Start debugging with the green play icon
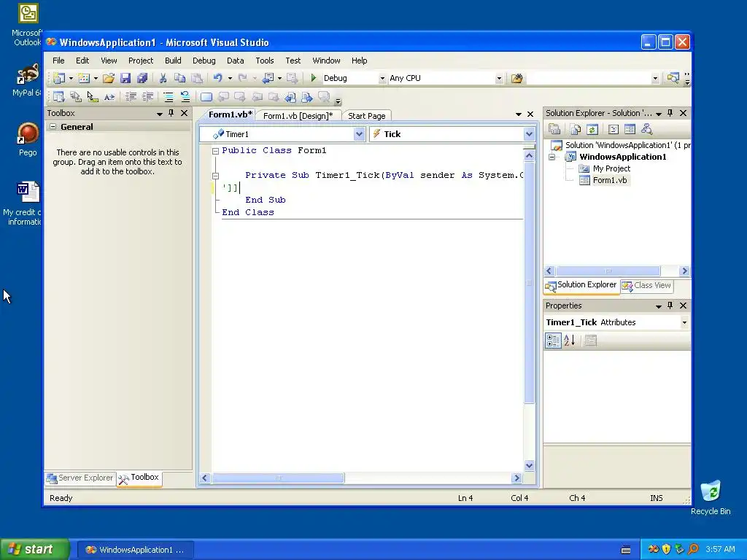The height and width of the screenshot is (560, 747). [x=314, y=77]
